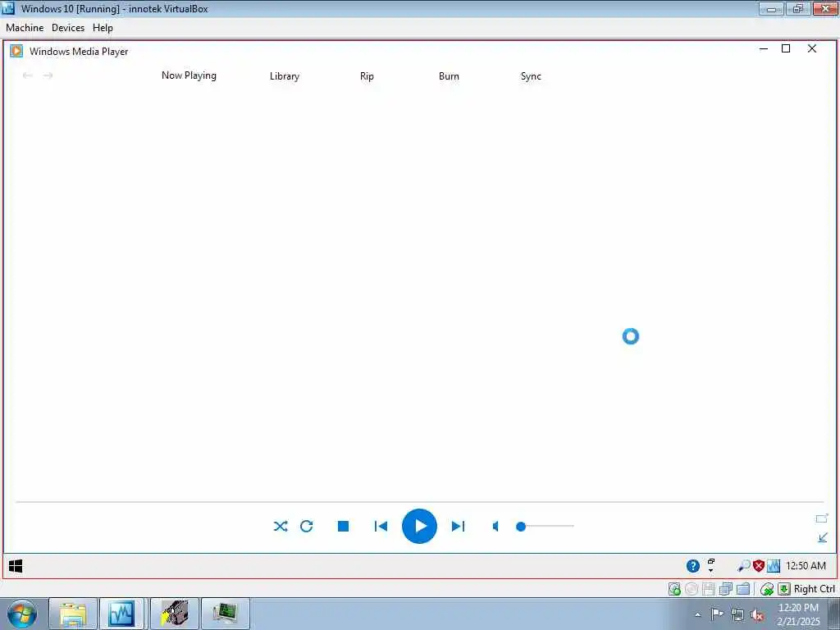Click the blue graph icon in guest tray
The height and width of the screenshot is (630, 840).
774,566
